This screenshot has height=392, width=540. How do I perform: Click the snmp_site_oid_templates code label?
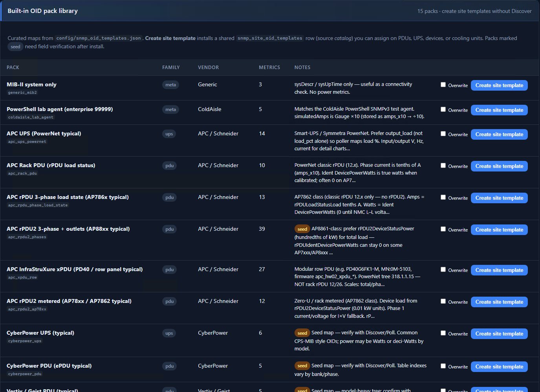(270, 38)
